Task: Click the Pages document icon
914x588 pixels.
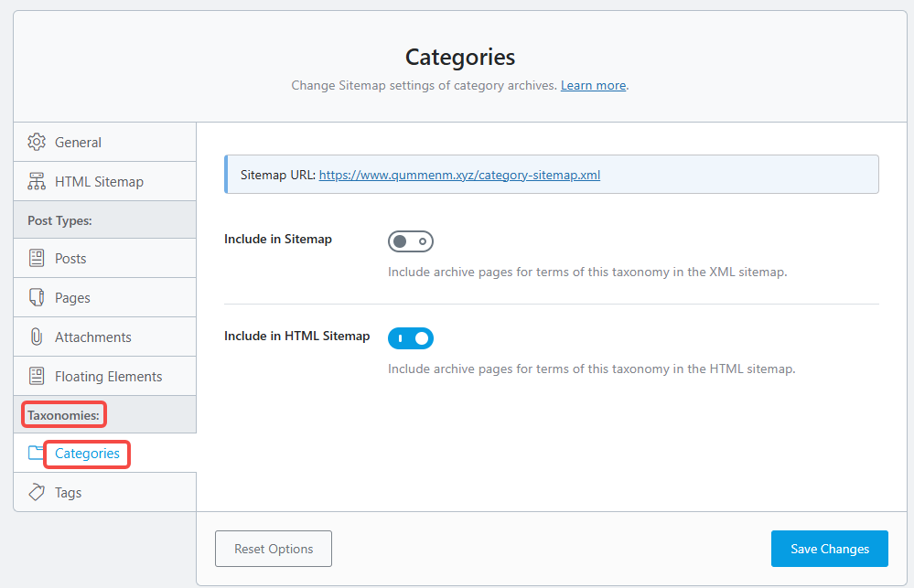Action: (37, 297)
